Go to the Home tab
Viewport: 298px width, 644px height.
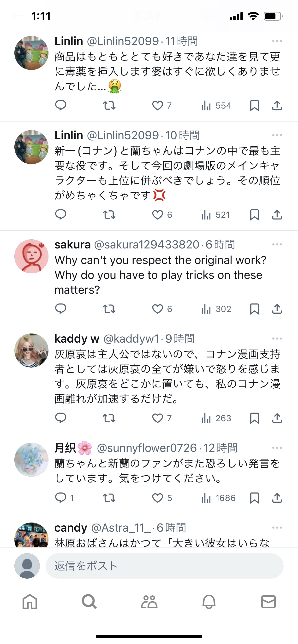[30, 602]
